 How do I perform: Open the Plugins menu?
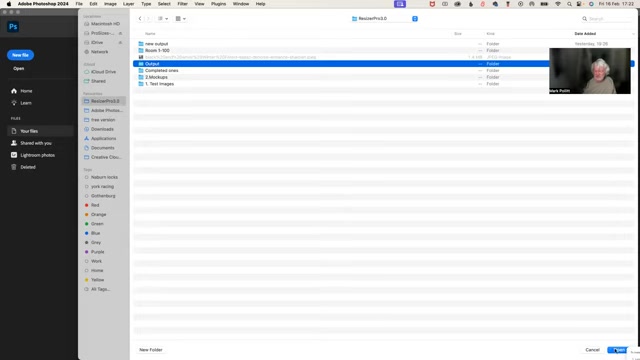click(218, 4)
